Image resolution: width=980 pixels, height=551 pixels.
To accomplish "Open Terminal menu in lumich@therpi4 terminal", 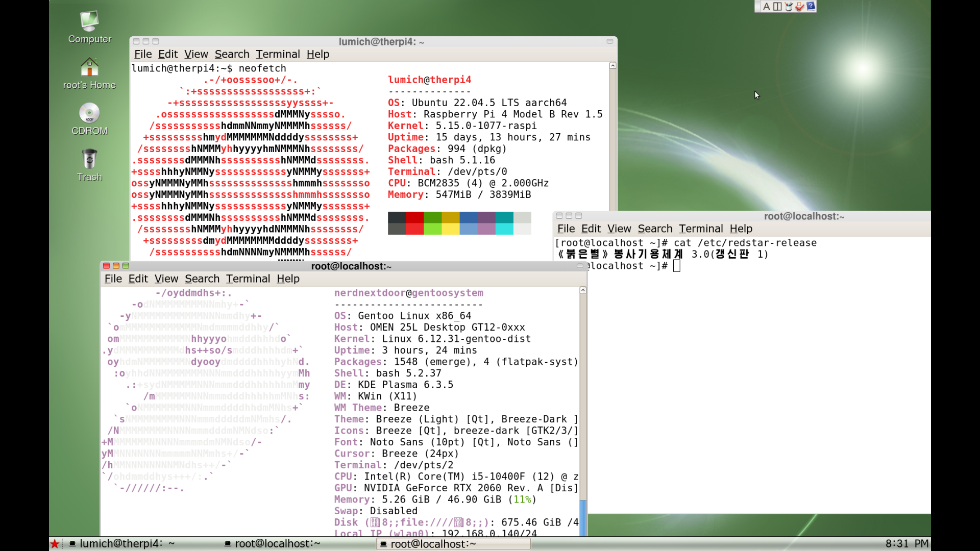I will click(x=278, y=54).
